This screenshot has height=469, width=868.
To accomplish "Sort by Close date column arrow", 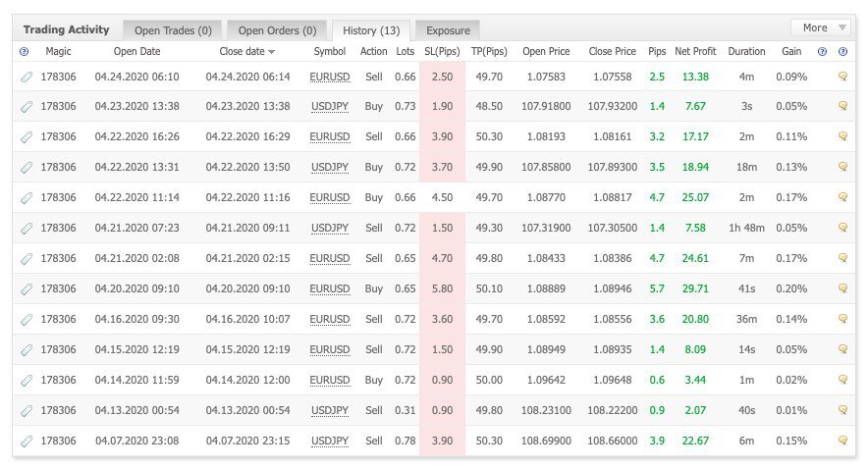I will tap(271, 52).
